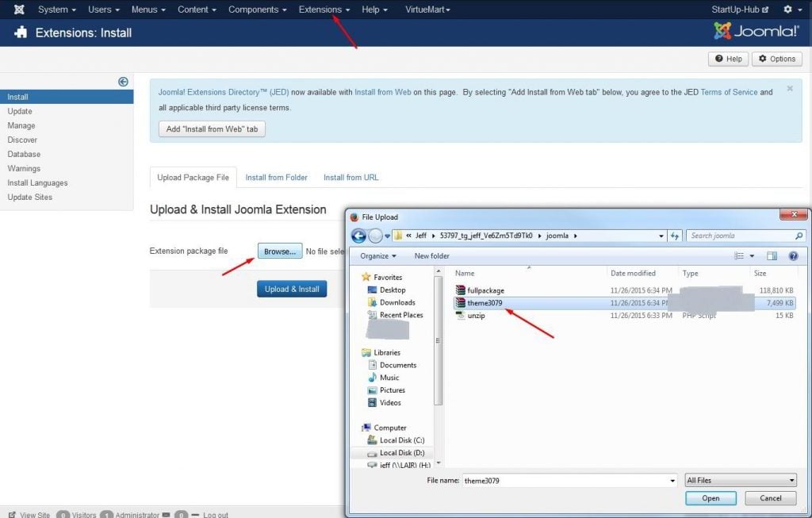Select Downloads in Favorites tree
Viewport: 812px width, 518px height.
tap(397, 302)
